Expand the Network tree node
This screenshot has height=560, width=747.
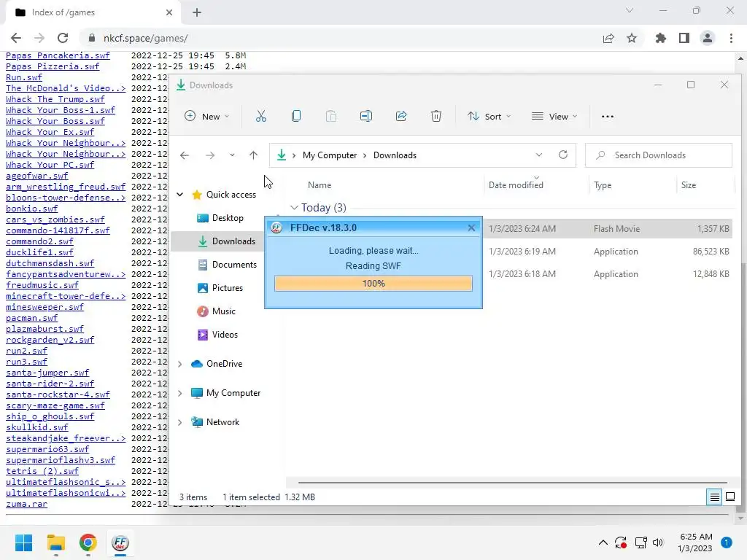tap(180, 422)
